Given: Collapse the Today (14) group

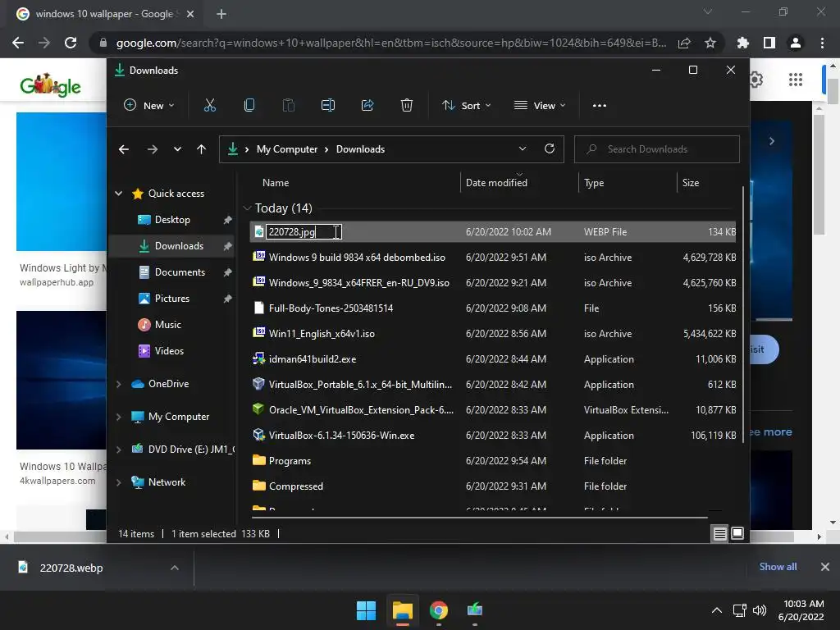Looking at the screenshot, I should 247,208.
